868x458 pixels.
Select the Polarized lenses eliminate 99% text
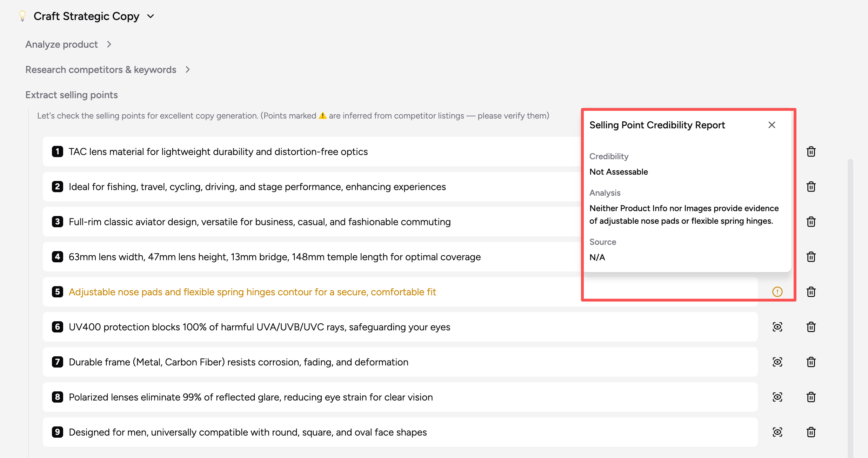click(x=251, y=397)
